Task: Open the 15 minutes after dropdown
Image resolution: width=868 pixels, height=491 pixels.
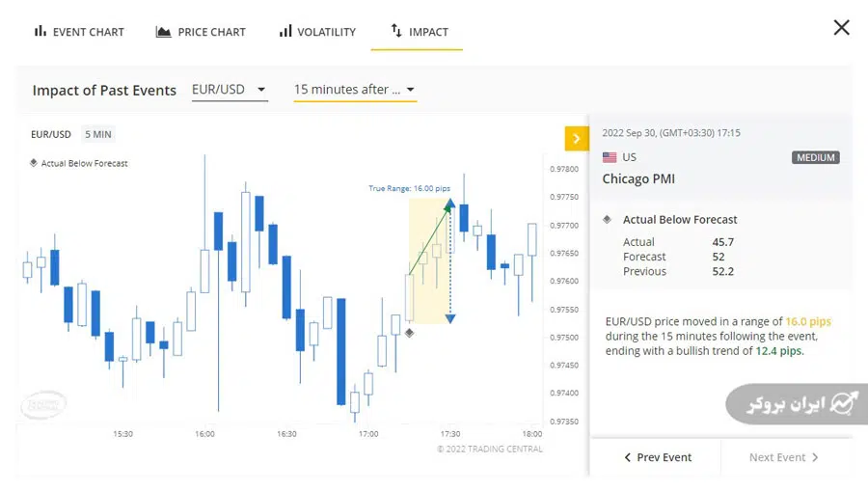Action: pyautogui.click(x=355, y=90)
